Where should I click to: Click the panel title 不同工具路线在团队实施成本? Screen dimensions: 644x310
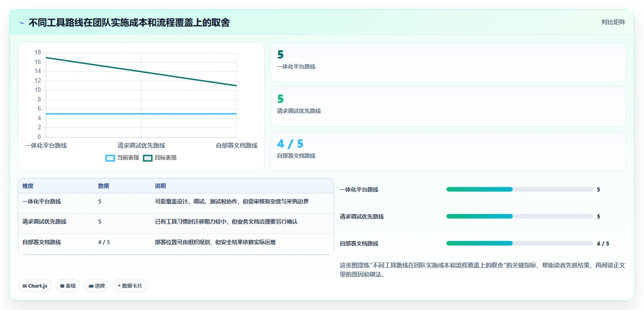129,22
